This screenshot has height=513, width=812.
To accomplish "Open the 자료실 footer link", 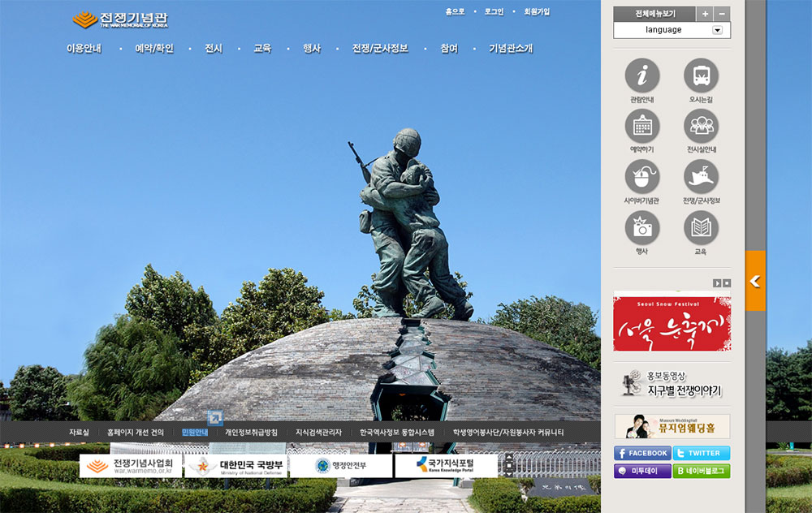I will pyautogui.click(x=79, y=433).
